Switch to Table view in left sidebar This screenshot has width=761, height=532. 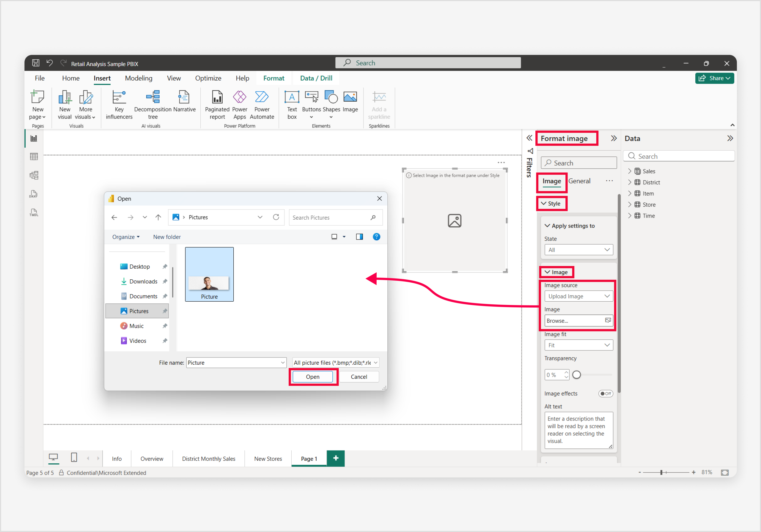[x=34, y=157]
